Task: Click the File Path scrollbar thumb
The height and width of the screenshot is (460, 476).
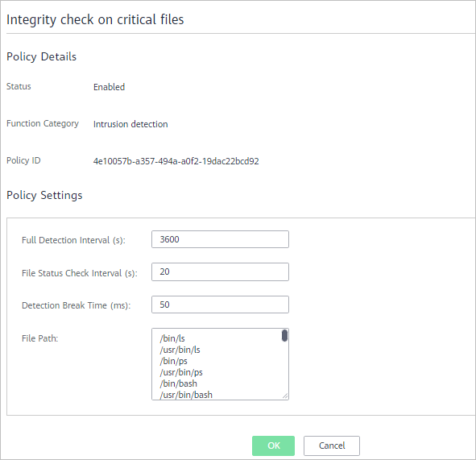Action: 284,335
